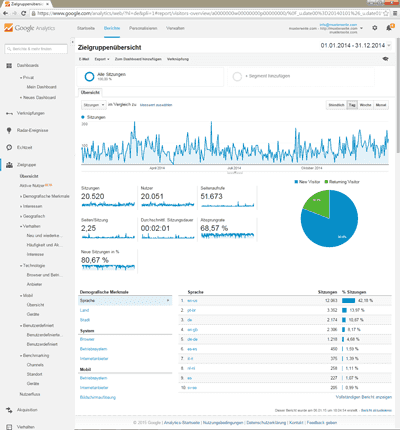
Task: Open the Personalisieren top navigation tab
Action: click(x=143, y=28)
